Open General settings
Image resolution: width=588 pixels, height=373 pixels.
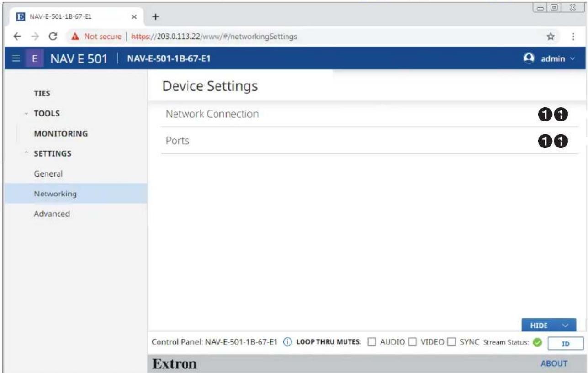pyautogui.click(x=48, y=173)
